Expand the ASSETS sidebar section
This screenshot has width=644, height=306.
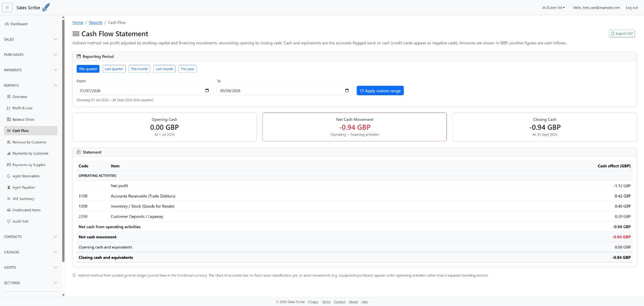(31, 267)
